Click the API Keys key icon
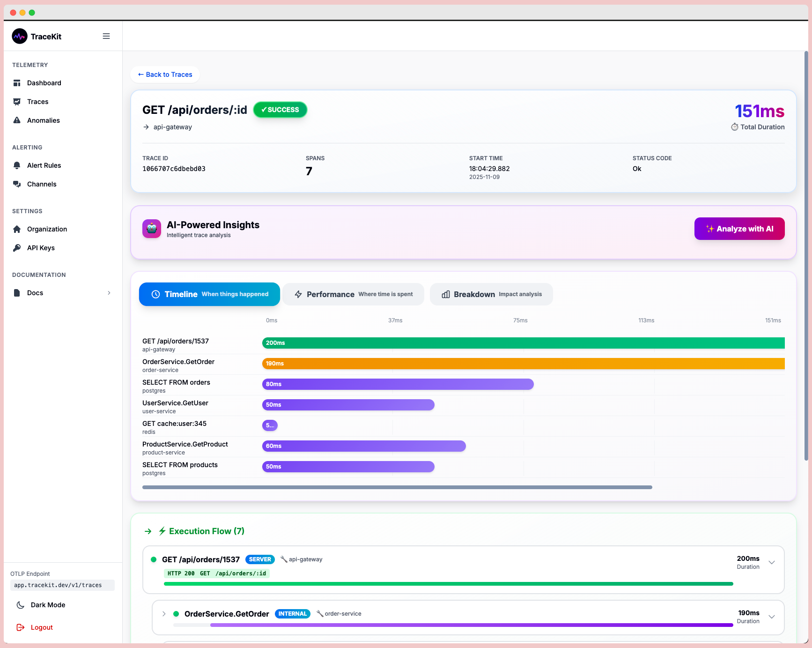This screenshot has width=812, height=648. click(17, 248)
